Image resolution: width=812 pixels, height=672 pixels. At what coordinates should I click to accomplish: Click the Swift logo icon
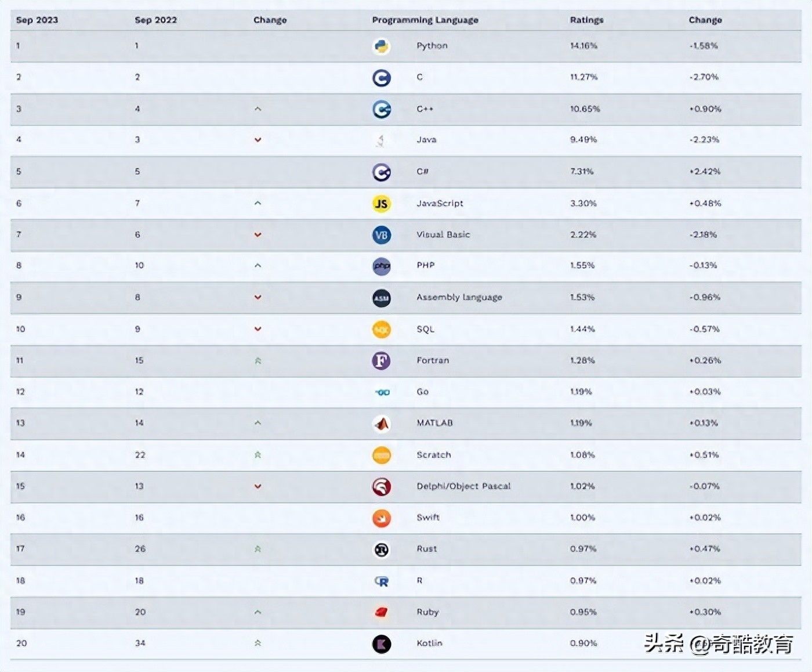381,518
